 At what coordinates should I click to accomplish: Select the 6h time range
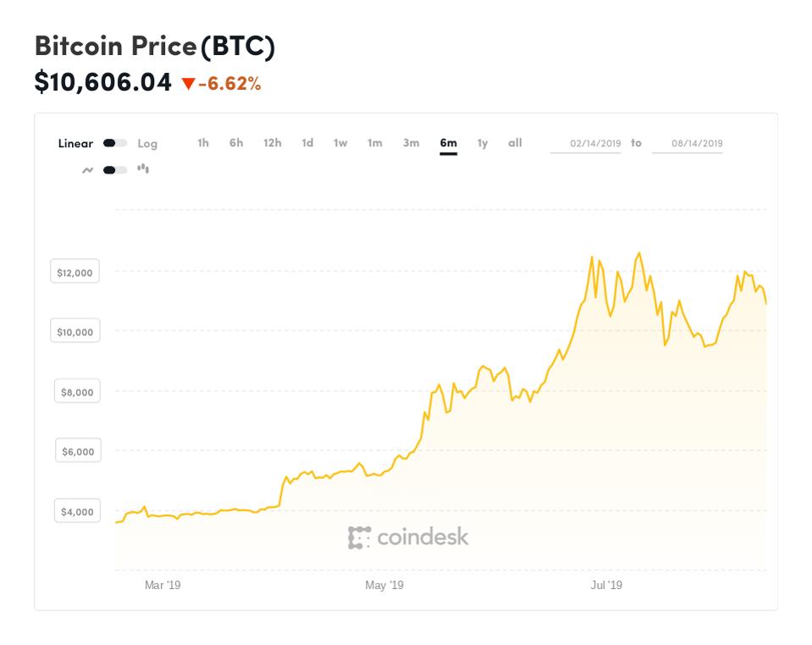pyautogui.click(x=236, y=143)
